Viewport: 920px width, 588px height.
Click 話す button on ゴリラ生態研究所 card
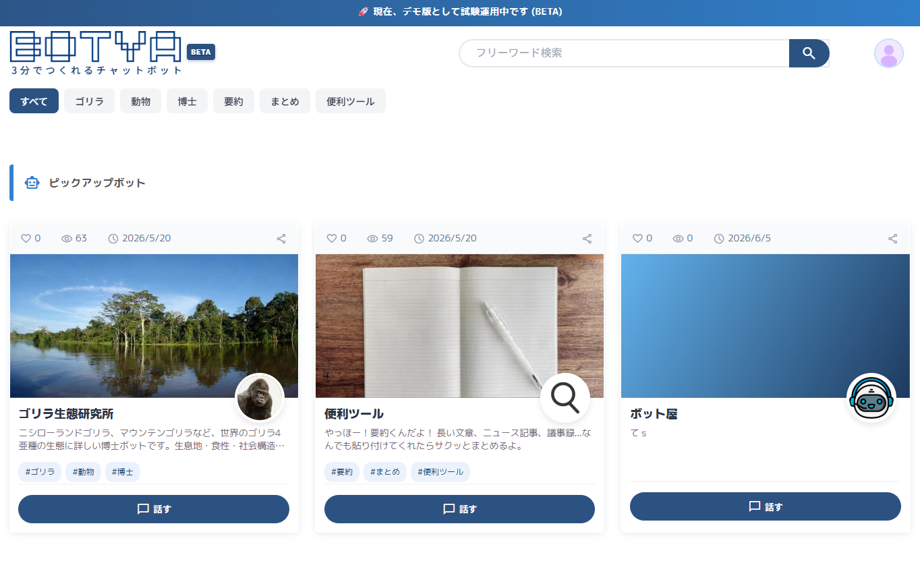(154, 509)
